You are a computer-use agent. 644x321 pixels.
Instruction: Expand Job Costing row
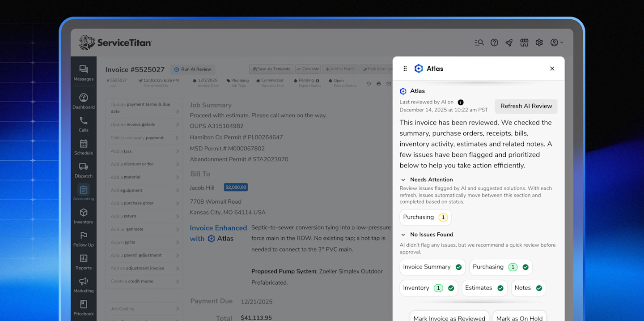(144, 309)
